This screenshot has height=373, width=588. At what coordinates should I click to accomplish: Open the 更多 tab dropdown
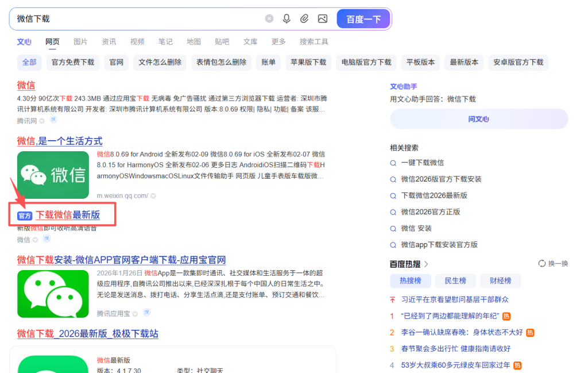pos(278,42)
